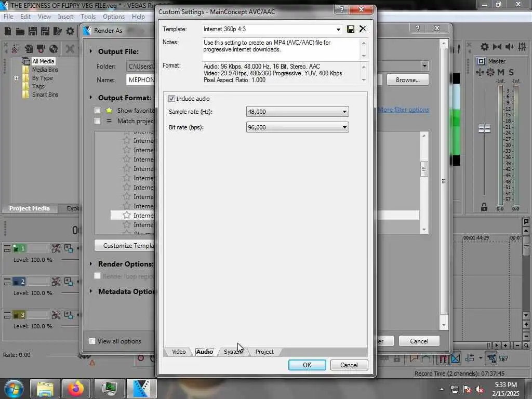Cancel the Custom Settings dialog
The image size is (532, 399).
coord(349,365)
